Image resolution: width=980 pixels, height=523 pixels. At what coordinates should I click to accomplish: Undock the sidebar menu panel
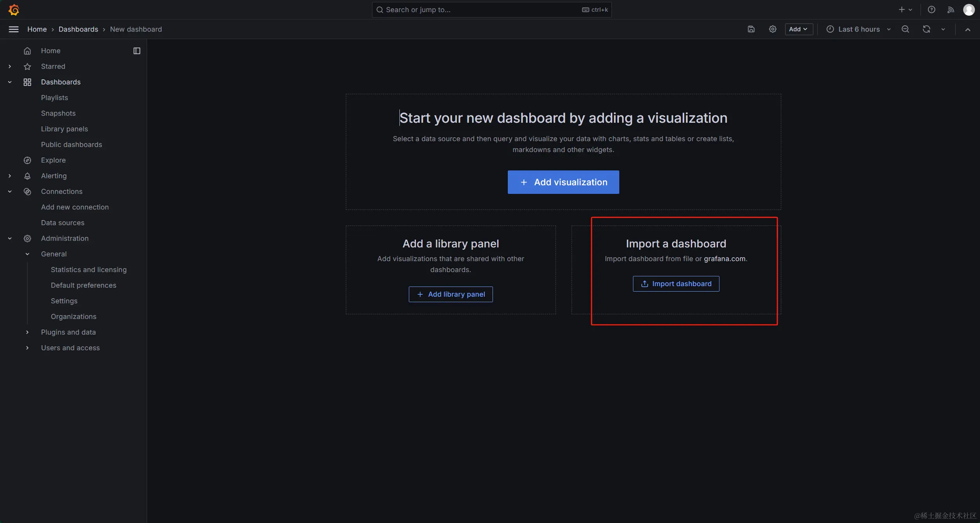[x=137, y=51]
